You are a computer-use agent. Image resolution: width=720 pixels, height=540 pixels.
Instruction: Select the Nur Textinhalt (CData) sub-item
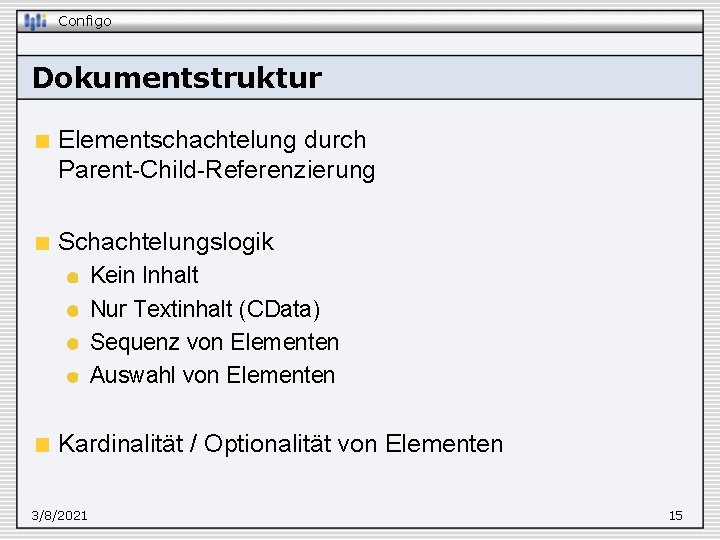coord(205,309)
